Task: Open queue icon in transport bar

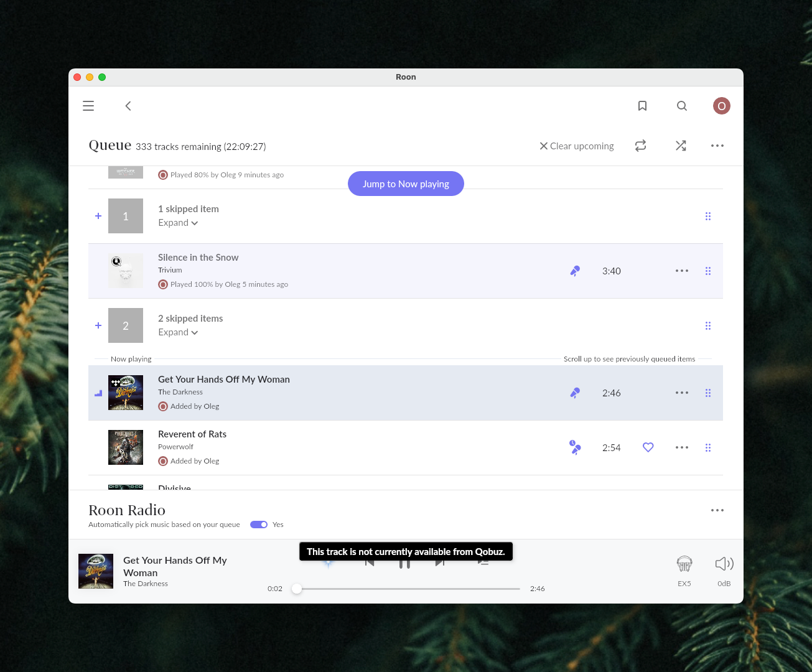Action: 483,563
